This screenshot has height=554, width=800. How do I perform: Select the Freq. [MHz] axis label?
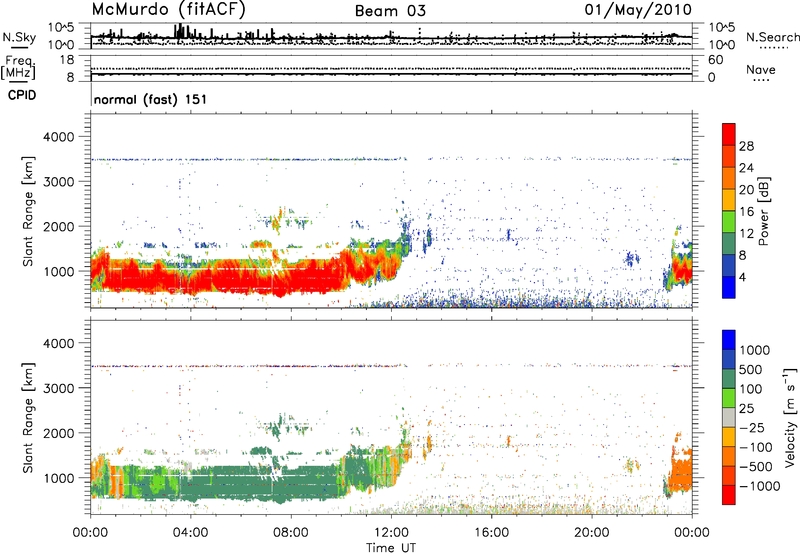point(18,68)
